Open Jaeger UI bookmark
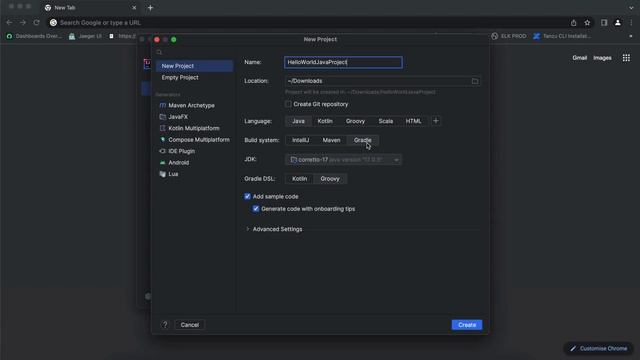Image resolution: width=640 pixels, height=360 pixels. click(x=85, y=36)
